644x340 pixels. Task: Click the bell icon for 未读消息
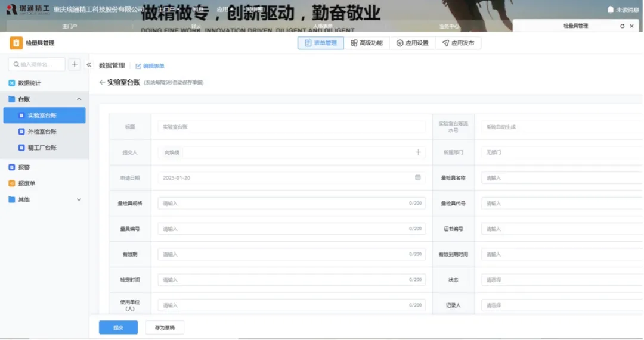[x=610, y=10]
